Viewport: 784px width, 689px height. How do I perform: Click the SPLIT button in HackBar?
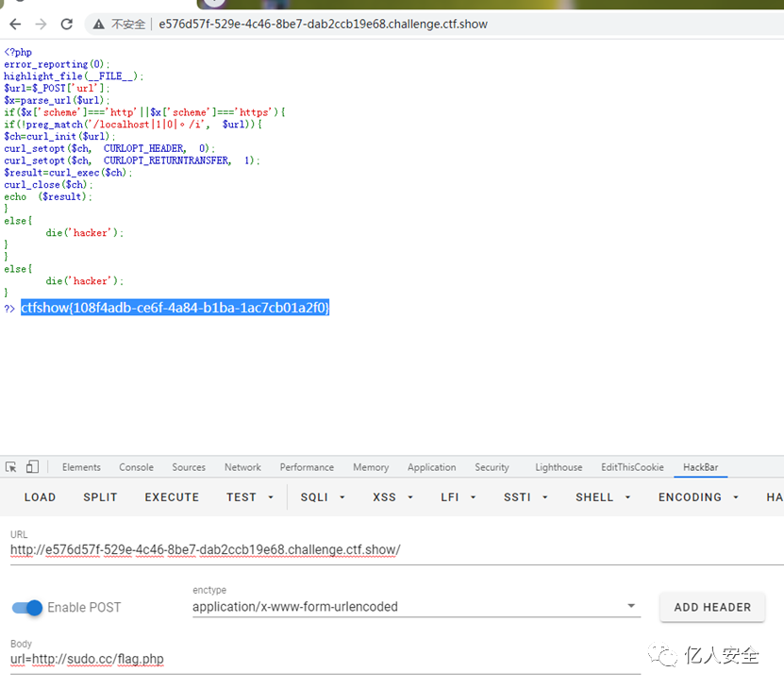pos(100,496)
